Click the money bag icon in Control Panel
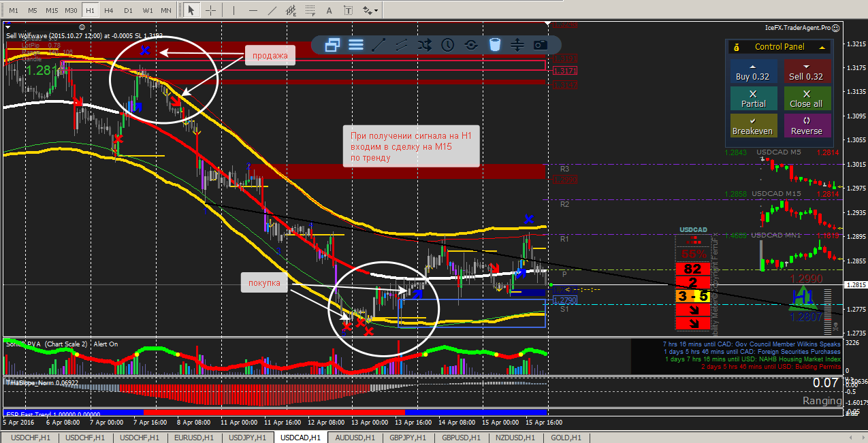This screenshot has height=443, width=868. 736,47
